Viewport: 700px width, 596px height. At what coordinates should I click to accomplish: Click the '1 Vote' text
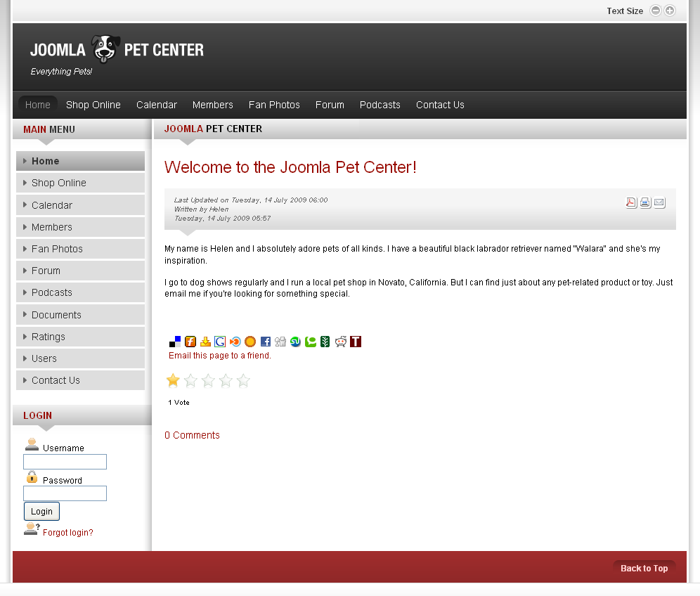(x=179, y=402)
